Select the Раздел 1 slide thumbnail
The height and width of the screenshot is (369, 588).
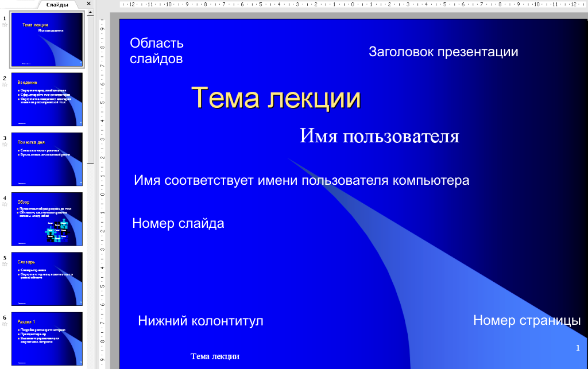[47, 339]
